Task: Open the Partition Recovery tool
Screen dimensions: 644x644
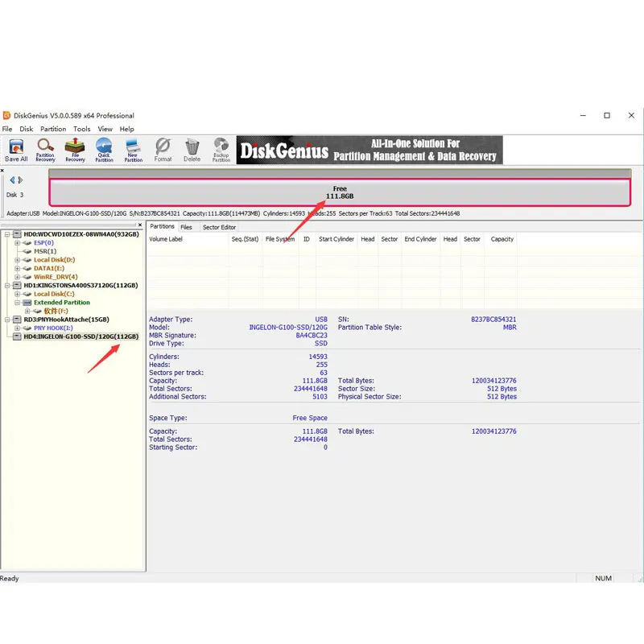Action: pyautogui.click(x=45, y=150)
